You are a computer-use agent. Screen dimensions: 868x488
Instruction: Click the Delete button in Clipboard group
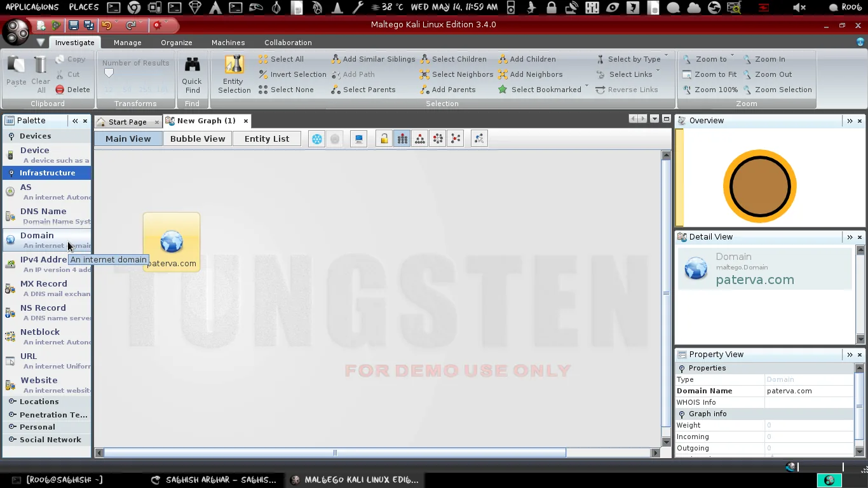72,90
